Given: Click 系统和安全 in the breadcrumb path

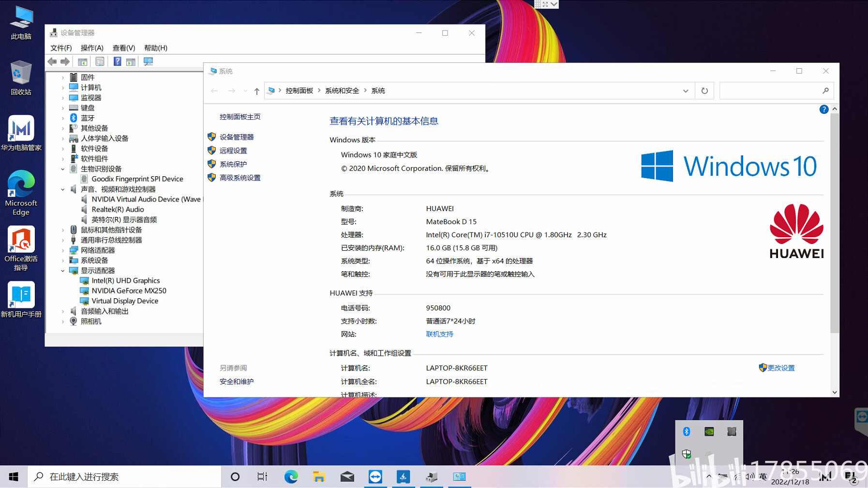Looking at the screenshot, I should pos(342,91).
